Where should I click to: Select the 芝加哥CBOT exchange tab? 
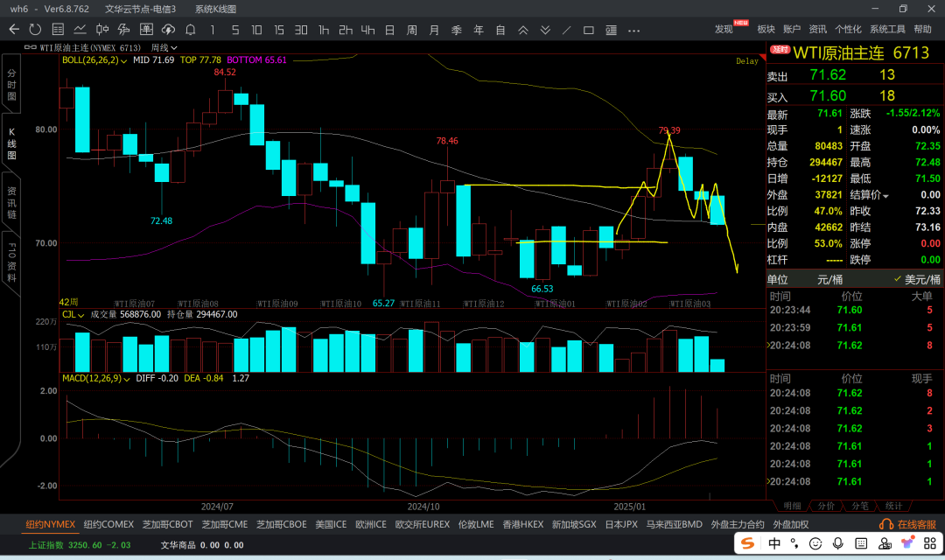click(x=167, y=524)
